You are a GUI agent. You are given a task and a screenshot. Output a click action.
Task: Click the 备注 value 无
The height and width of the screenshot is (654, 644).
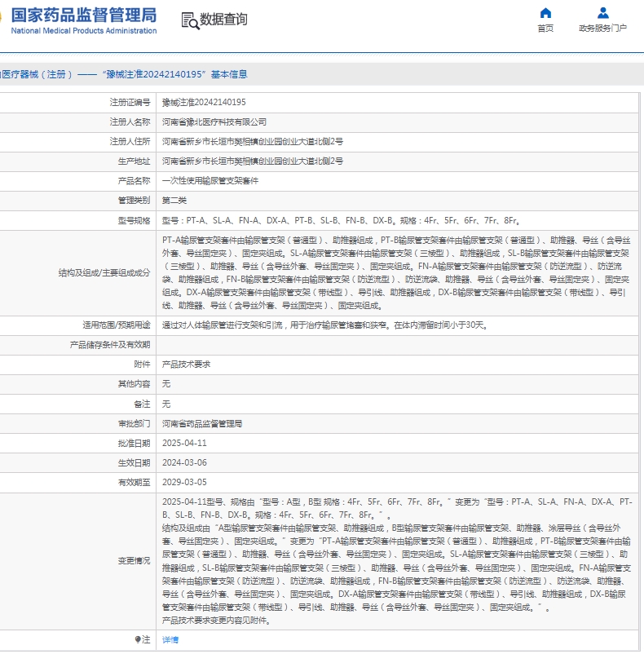(x=166, y=404)
